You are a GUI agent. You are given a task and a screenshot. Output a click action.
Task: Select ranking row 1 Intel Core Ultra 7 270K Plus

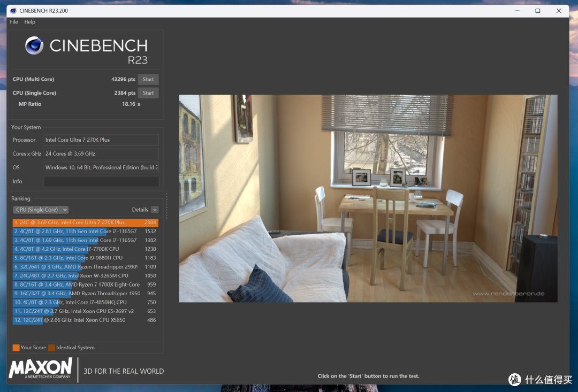click(x=86, y=222)
